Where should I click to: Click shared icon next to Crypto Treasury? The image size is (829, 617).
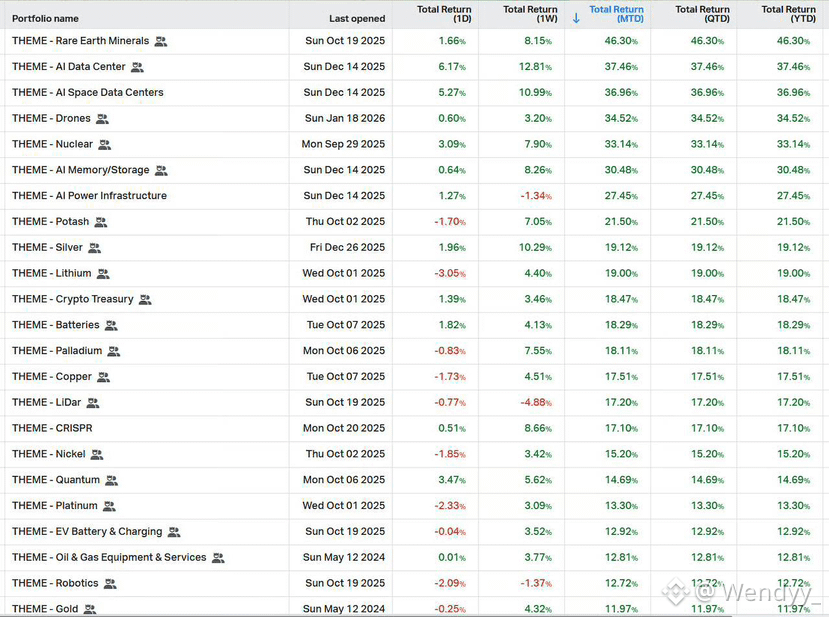pyautogui.click(x=145, y=300)
